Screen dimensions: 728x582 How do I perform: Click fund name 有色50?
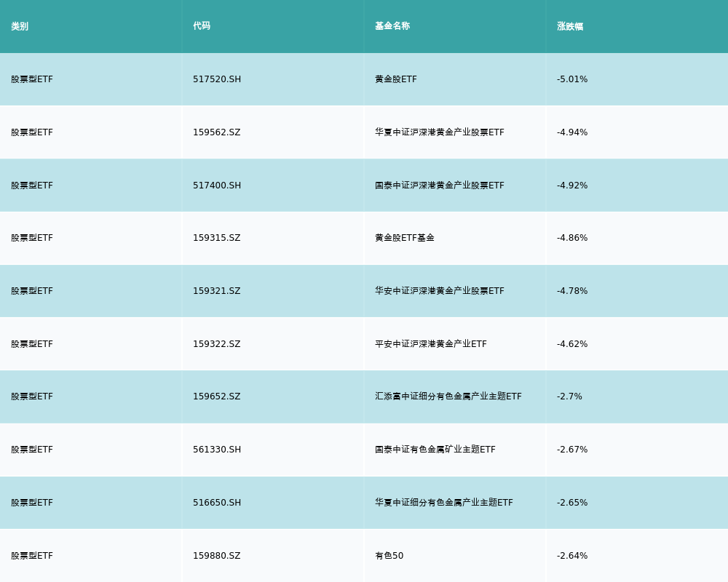tap(389, 556)
